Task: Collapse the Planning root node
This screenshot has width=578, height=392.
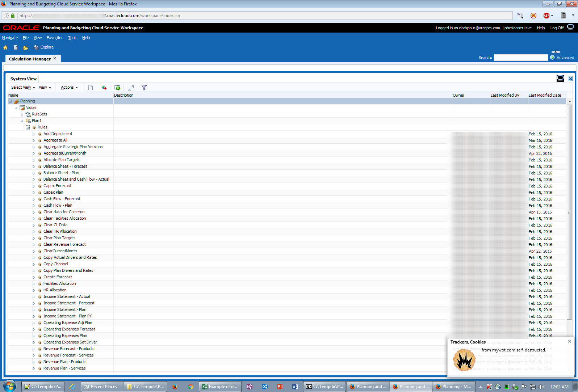Action: [x=11, y=101]
